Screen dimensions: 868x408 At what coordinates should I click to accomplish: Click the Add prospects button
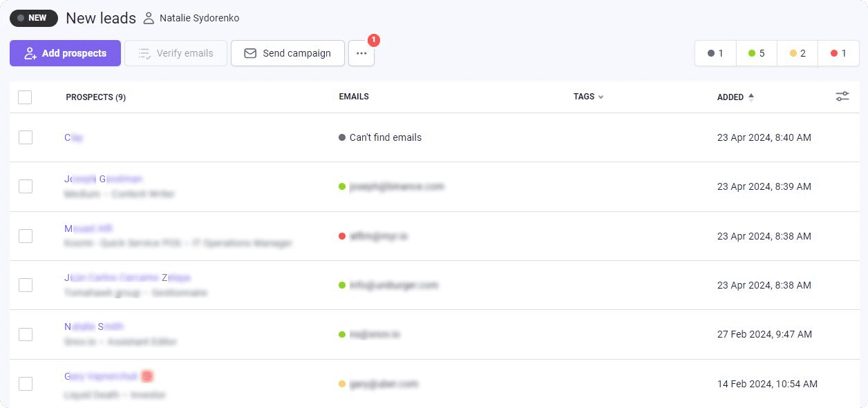pyautogui.click(x=65, y=53)
